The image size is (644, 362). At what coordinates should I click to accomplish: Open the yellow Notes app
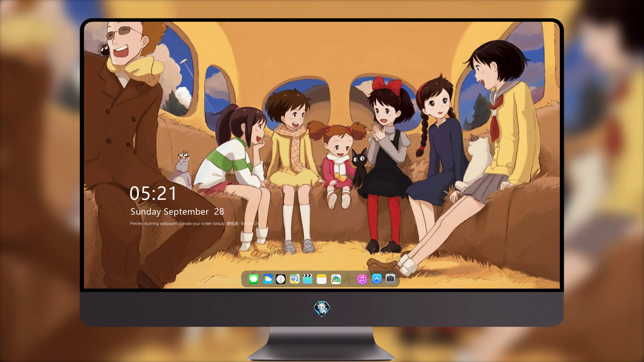[321, 279]
